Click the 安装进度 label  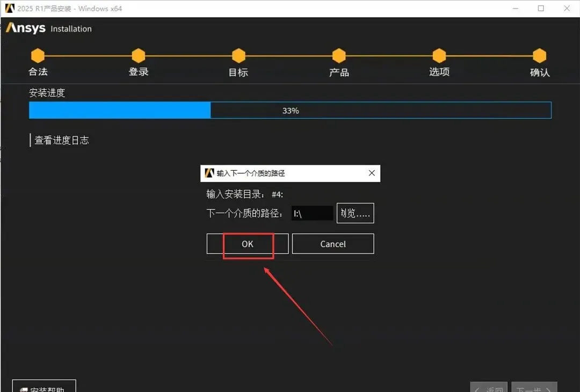tap(47, 92)
